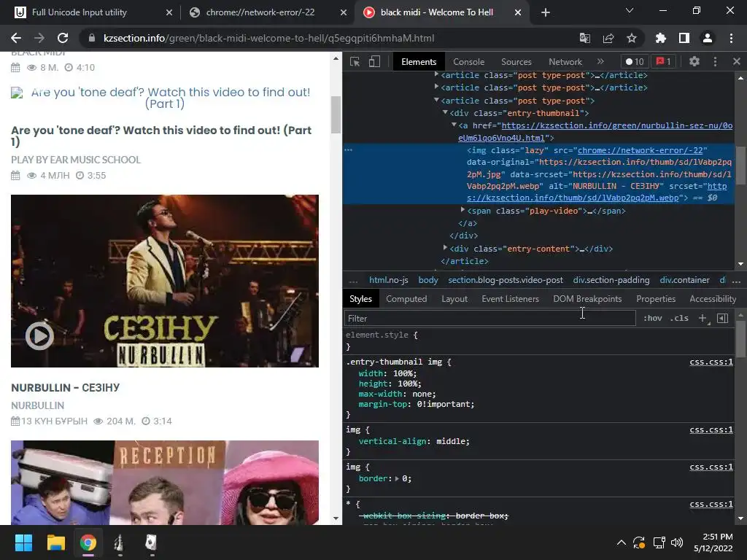Screen dimensions: 747x560
Task: Open the NURBULLIN - СЕЗІНУ title link
Action: 65,388
